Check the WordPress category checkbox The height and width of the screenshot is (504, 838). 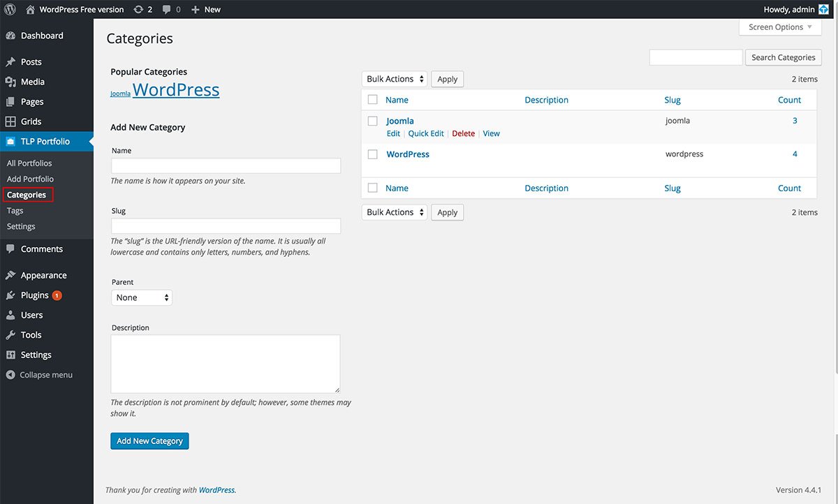(373, 154)
